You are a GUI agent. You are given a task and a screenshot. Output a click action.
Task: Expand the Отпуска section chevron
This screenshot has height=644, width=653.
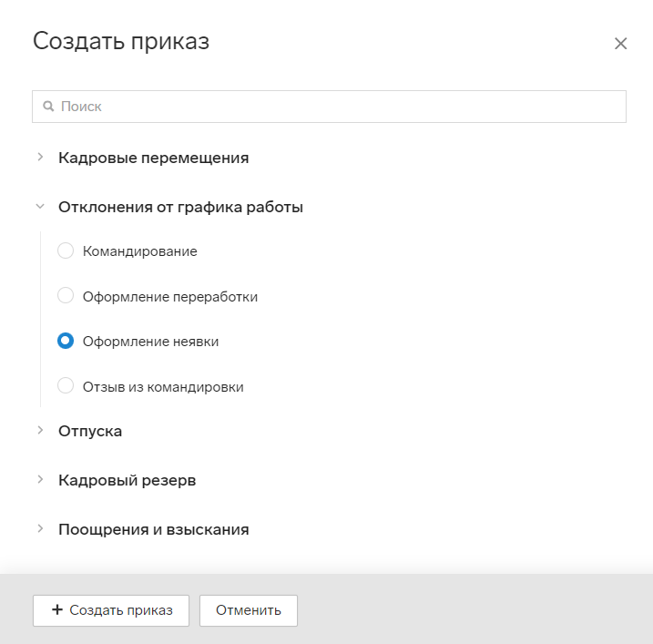click(x=40, y=430)
